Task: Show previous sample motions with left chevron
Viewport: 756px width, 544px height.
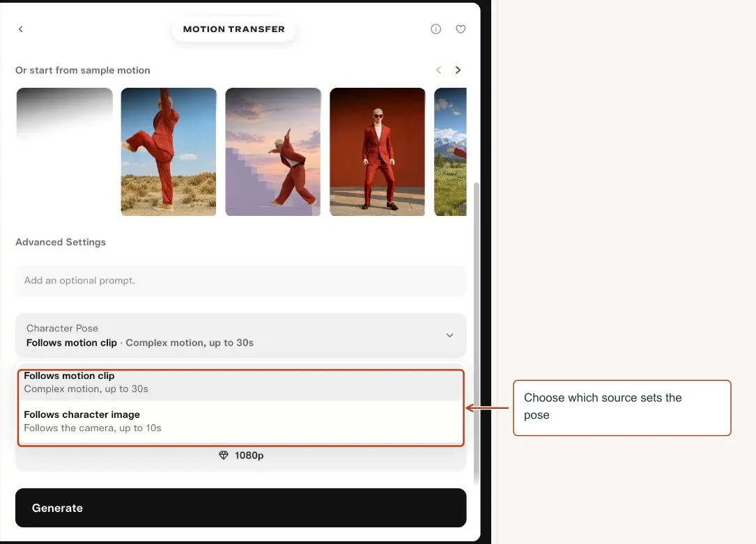Action: point(438,70)
